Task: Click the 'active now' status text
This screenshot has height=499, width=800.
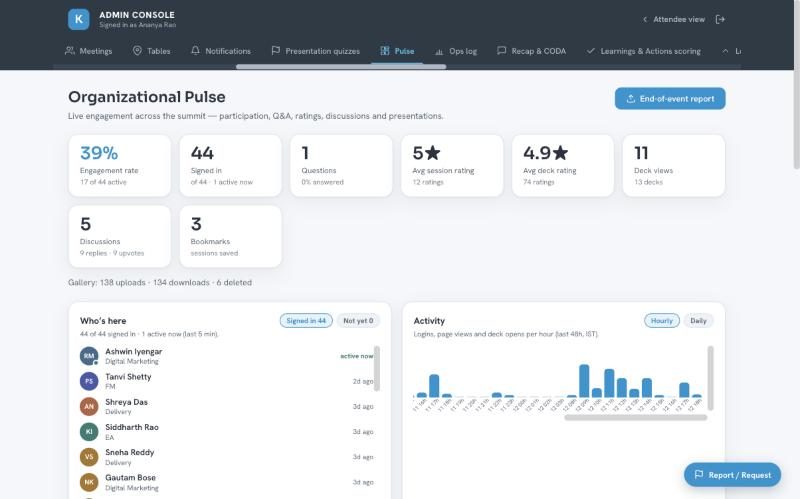Action: 357,356
